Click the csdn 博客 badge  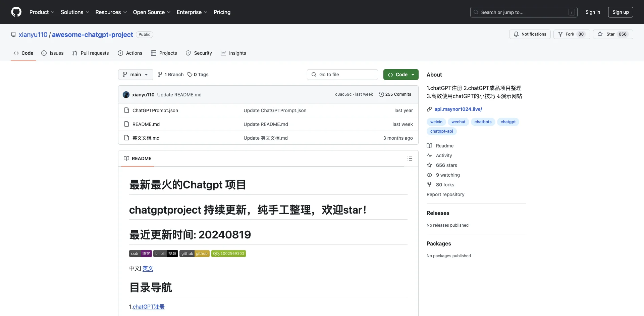tap(141, 254)
